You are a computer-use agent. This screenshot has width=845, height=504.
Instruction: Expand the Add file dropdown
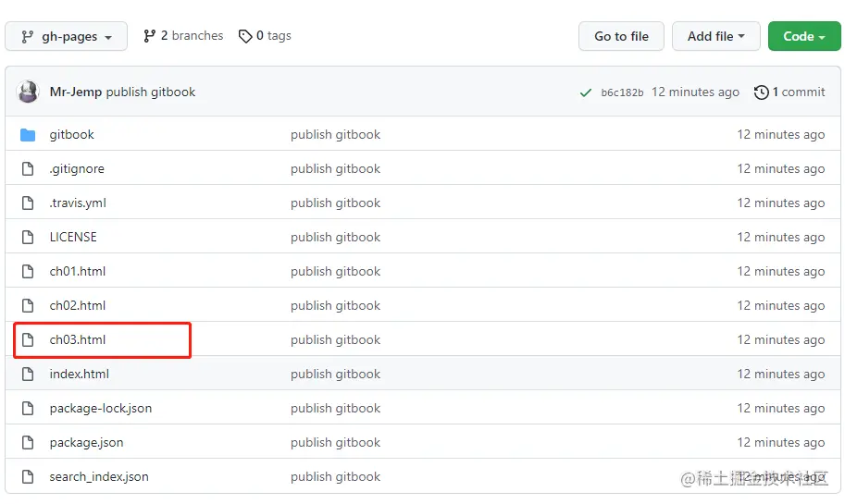point(715,36)
